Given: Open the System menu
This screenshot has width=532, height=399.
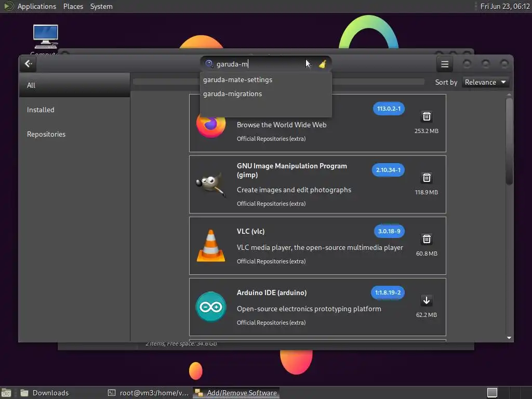Looking at the screenshot, I should click(101, 6).
